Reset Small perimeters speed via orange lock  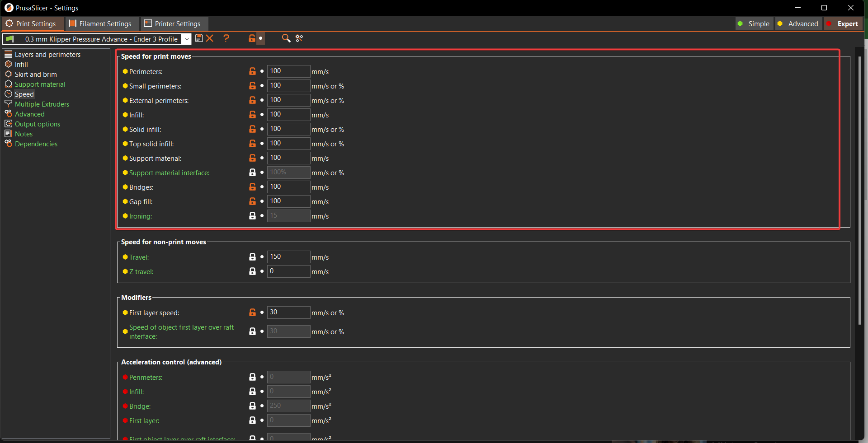coord(252,86)
